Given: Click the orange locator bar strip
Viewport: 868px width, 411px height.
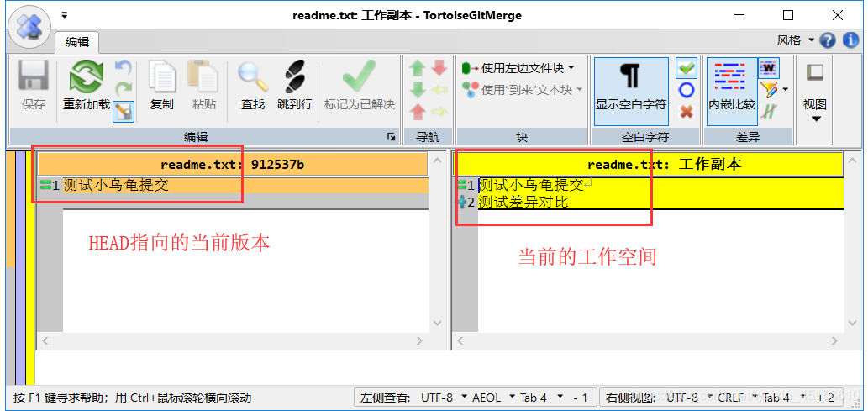Looking at the screenshot, I should point(10,209).
